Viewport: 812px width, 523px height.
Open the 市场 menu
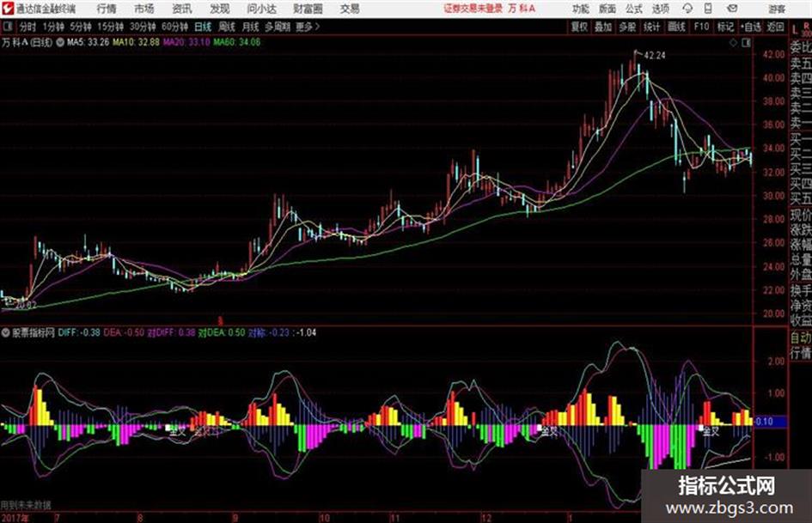pyautogui.click(x=144, y=9)
